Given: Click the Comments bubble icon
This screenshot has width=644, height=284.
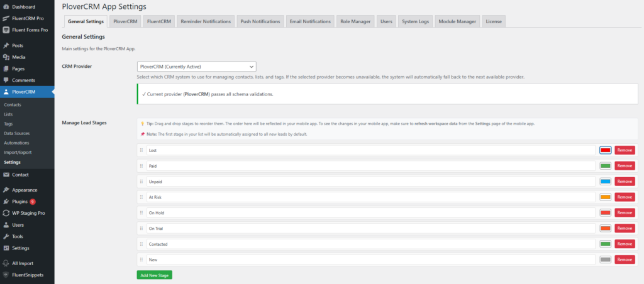Looking at the screenshot, I should [x=6, y=80].
